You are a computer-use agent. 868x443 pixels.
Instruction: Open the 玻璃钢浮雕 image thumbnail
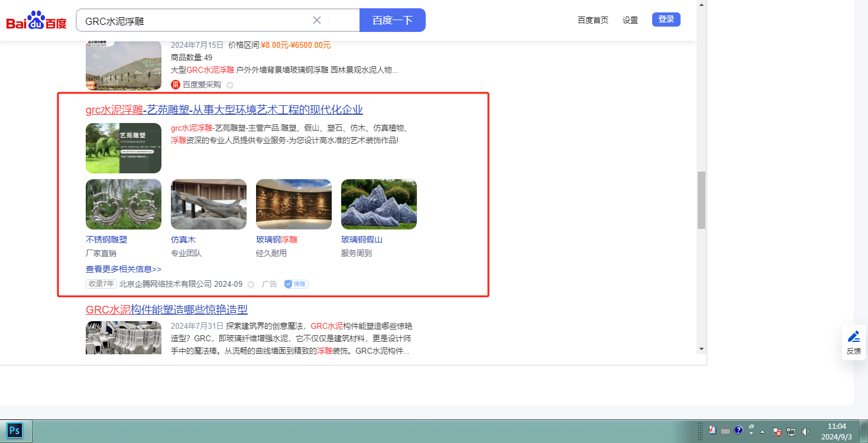[294, 204]
